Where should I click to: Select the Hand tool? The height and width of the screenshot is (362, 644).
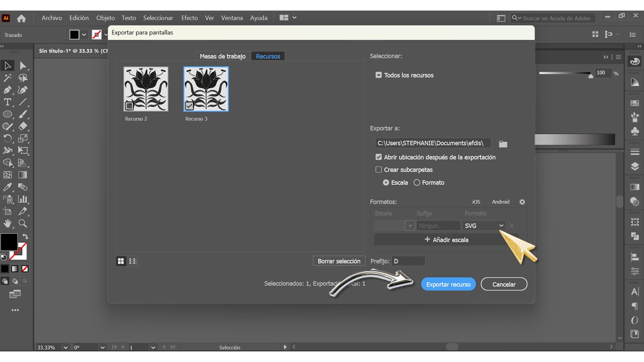(x=8, y=224)
